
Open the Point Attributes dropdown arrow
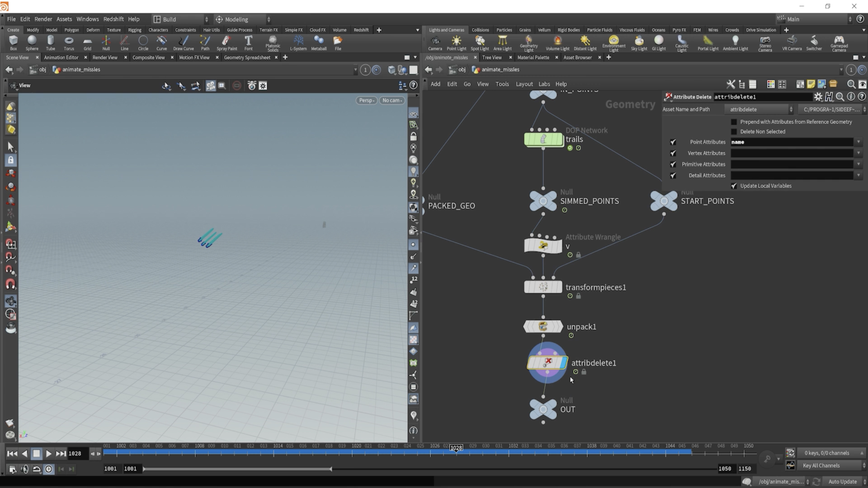click(x=858, y=142)
